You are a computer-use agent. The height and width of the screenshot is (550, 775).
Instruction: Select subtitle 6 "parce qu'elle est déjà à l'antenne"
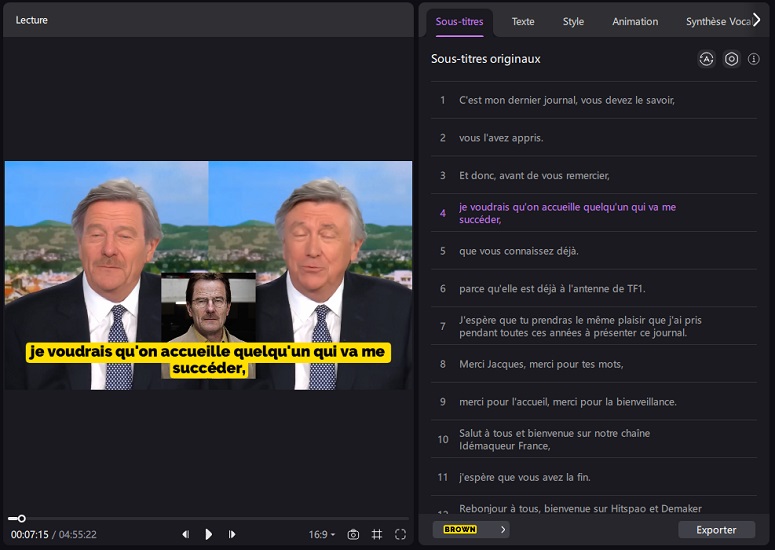coord(594,289)
